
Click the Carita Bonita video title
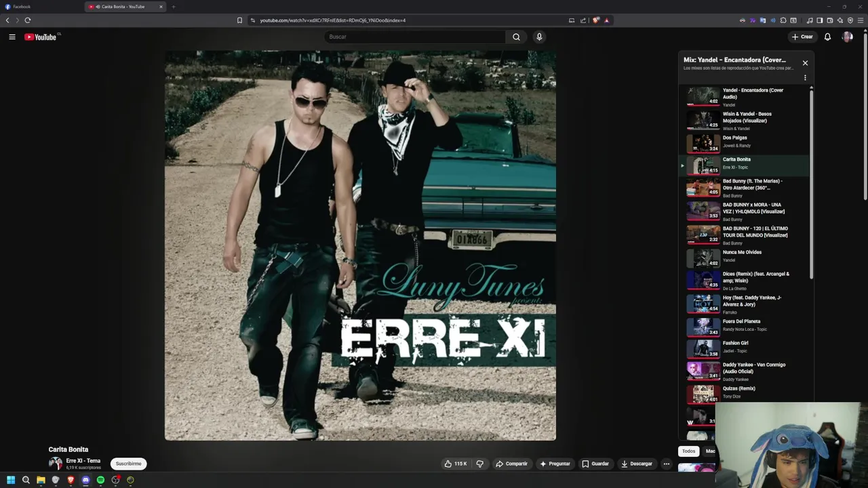[x=68, y=449]
